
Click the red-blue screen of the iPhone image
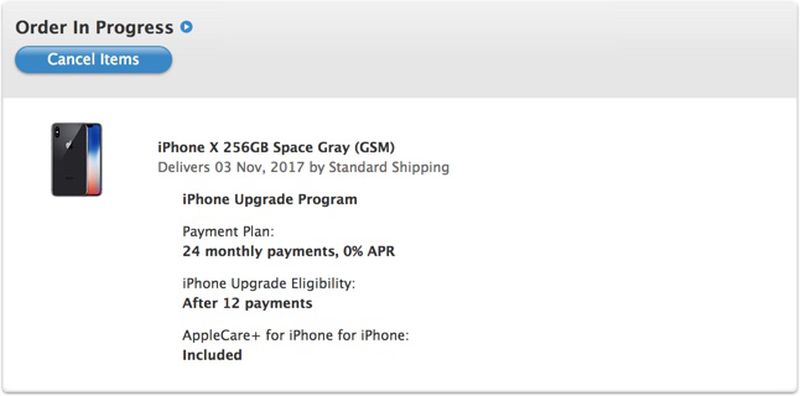[94, 159]
